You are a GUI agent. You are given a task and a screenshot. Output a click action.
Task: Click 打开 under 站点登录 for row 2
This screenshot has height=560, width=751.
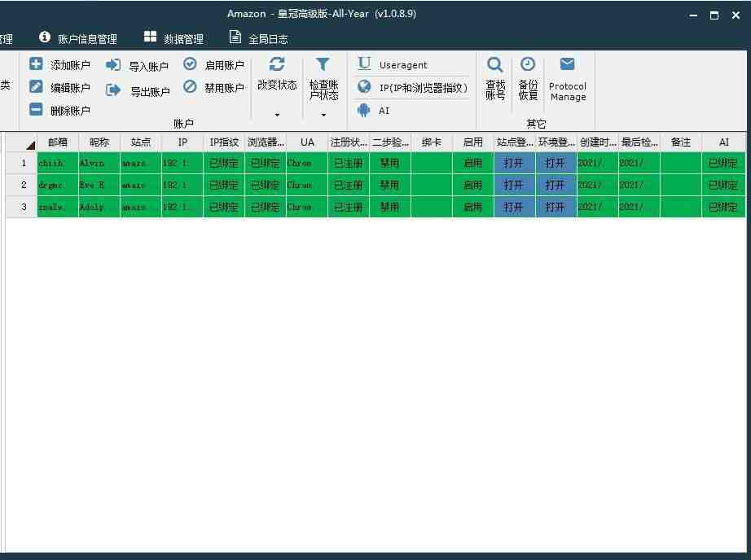[514, 185]
